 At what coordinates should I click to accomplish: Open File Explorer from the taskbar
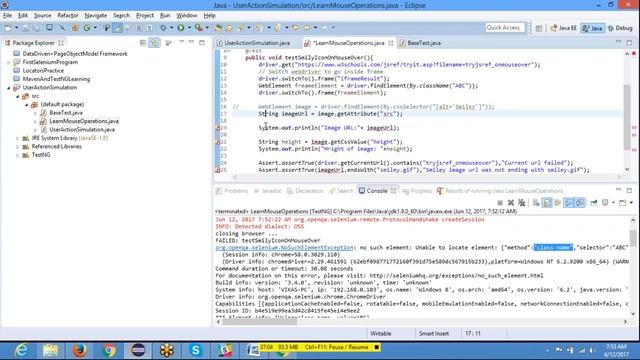coord(51,350)
